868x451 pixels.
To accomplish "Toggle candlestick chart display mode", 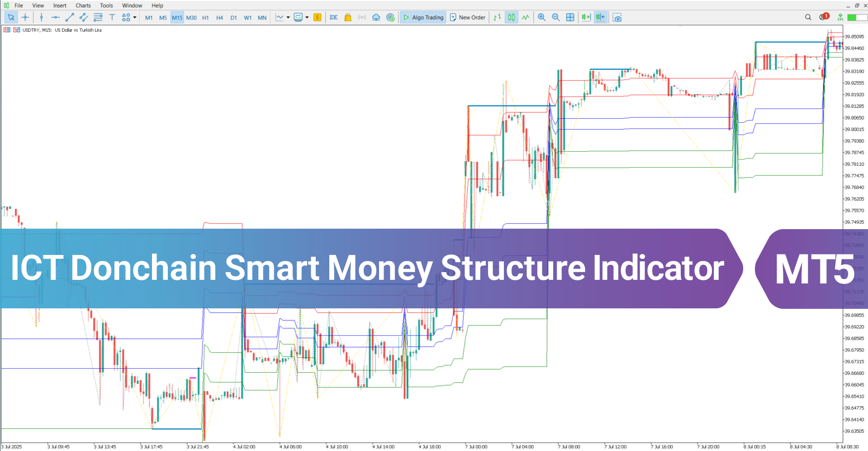I will tap(511, 18).
